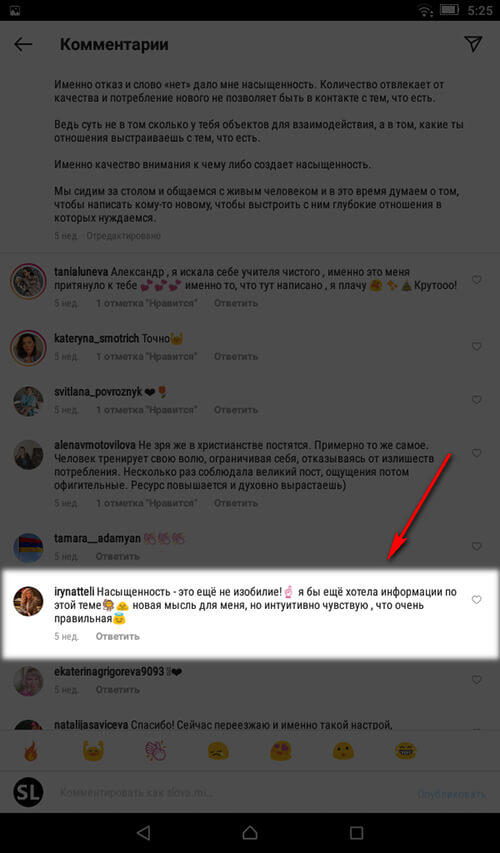The image size is (500, 853).
Task: Tap the back arrow next to Комментарии
Action: [x=23, y=44]
